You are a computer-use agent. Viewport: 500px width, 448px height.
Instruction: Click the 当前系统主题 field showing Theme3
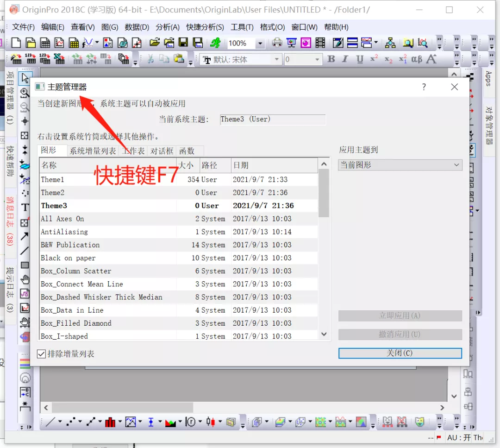coord(273,120)
